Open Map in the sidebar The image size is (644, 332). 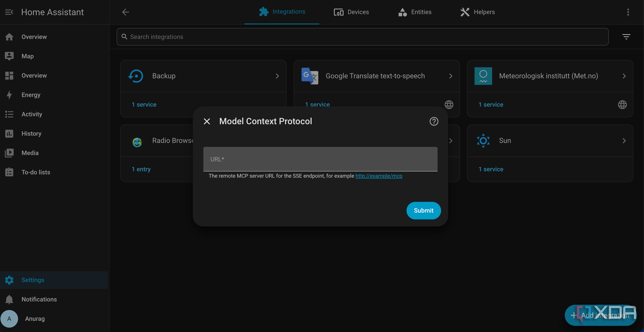coord(54,56)
